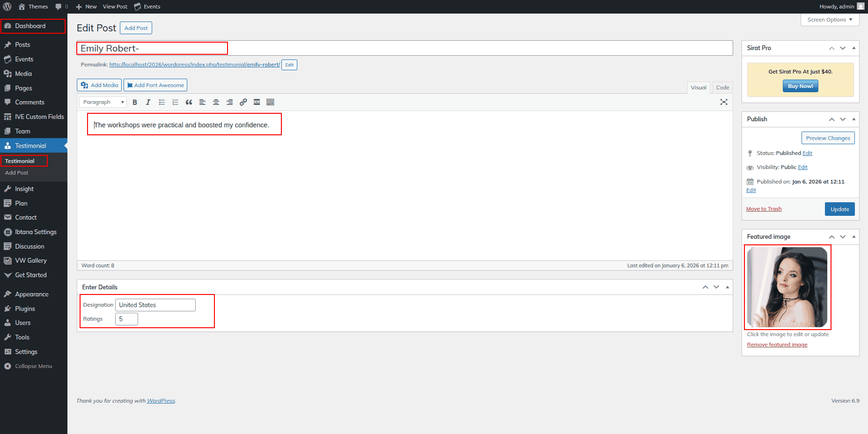This screenshot has width=868, height=434.
Task: Insert a bulleted list
Action: 162,102
